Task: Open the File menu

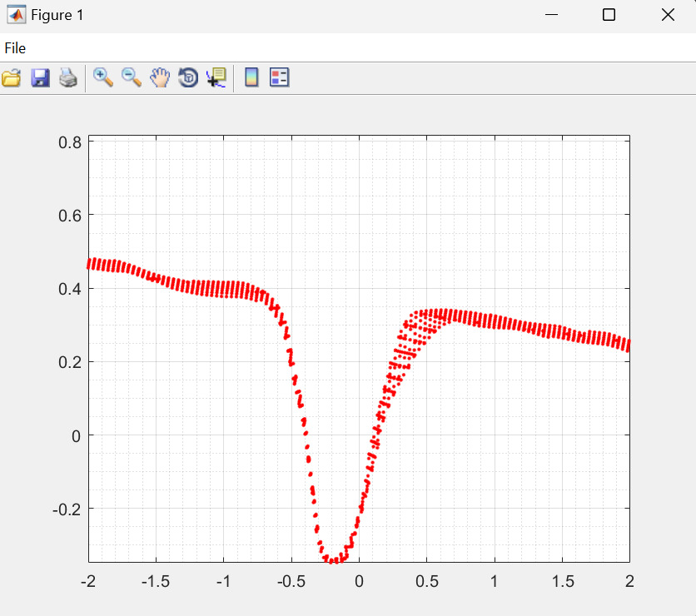Action: coord(15,48)
